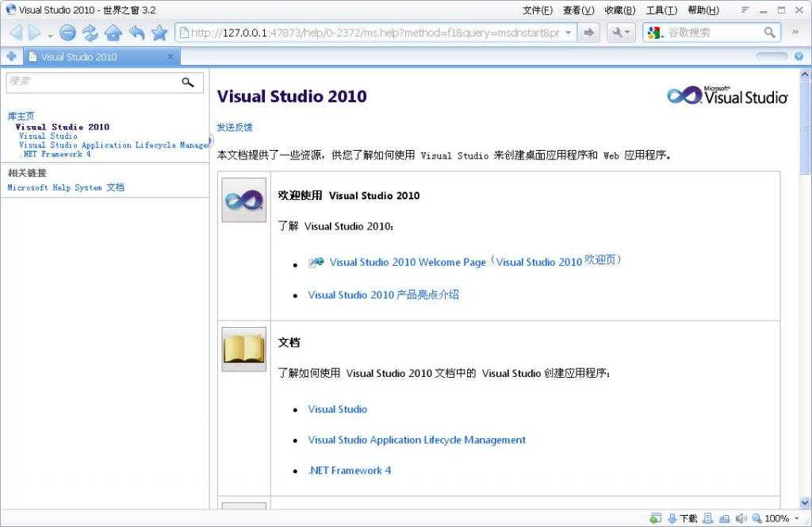Image resolution: width=812 pixels, height=527 pixels.
Task: Click the Google search input box
Action: coord(714,33)
